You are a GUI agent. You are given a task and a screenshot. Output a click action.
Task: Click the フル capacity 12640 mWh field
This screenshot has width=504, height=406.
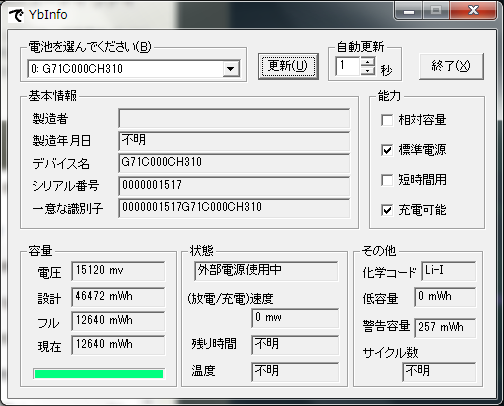pyautogui.click(x=118, y=321)
